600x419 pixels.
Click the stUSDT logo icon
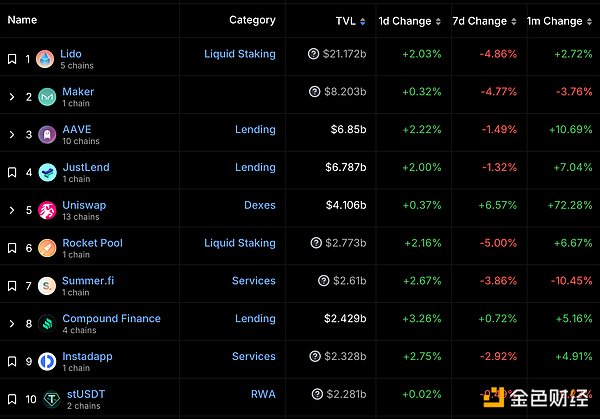[47, 399]
